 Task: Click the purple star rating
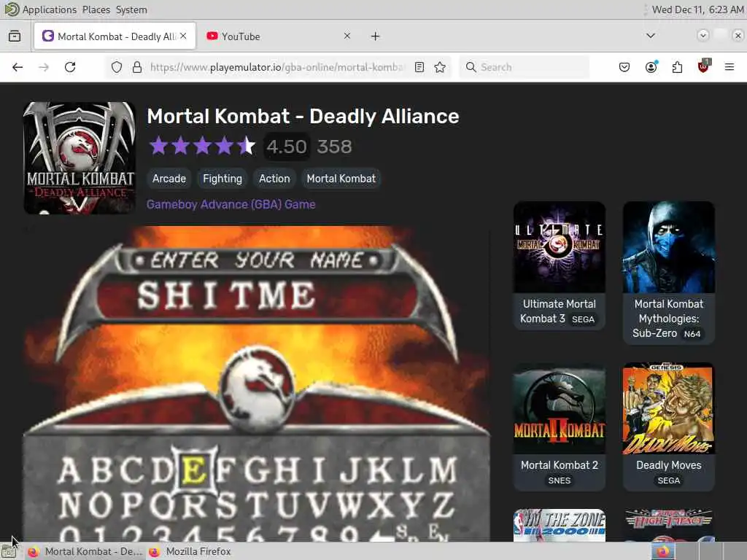(202, 146)
